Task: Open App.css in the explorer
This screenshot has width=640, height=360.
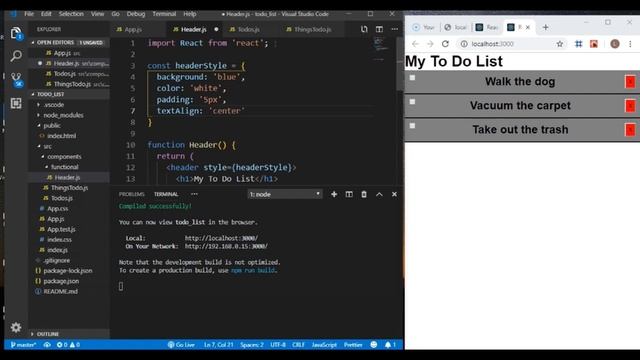Action: [58, 208]
